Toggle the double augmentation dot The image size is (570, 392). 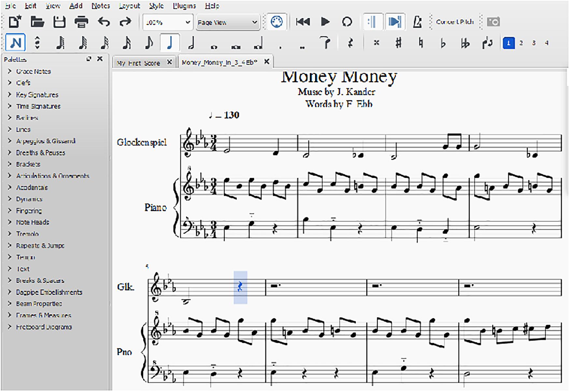pyautogui.click(x=302, y=47)
